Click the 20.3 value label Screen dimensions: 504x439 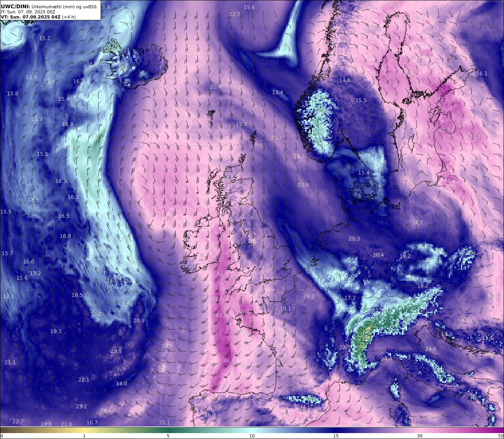coord(354,239)
